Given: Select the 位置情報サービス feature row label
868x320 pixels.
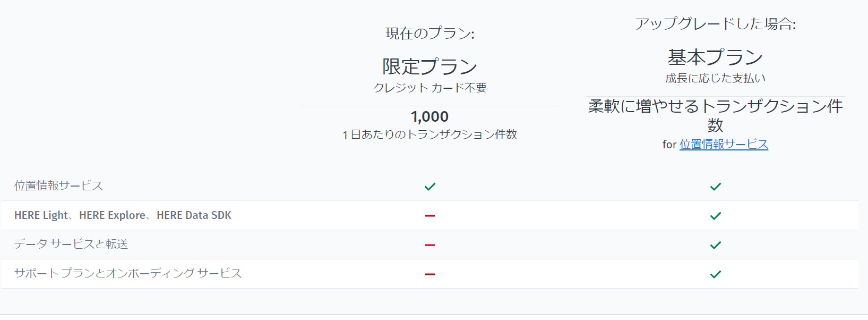Looking at the screenshot, I should [x=58, y=186].
